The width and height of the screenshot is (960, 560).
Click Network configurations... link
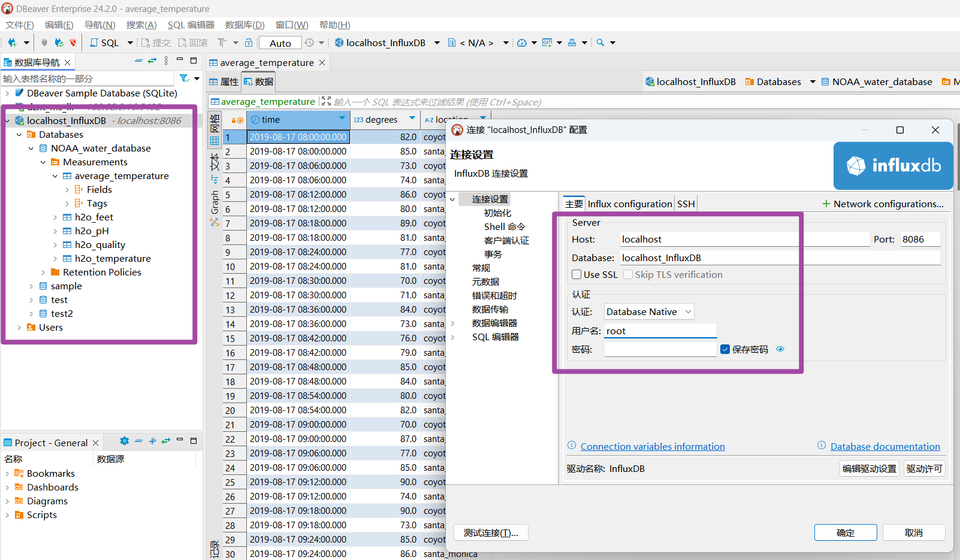point(883,204)
